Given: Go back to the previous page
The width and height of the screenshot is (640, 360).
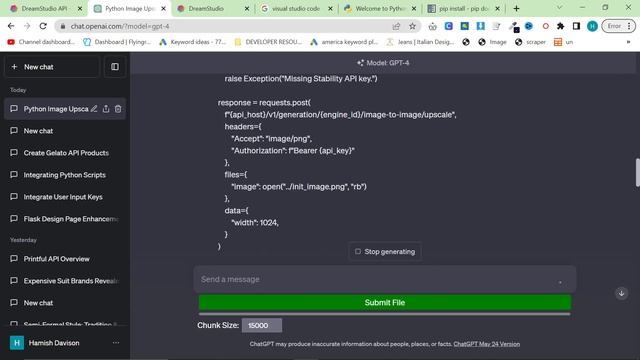Looking at the screenshot, I should pos(11,26).
